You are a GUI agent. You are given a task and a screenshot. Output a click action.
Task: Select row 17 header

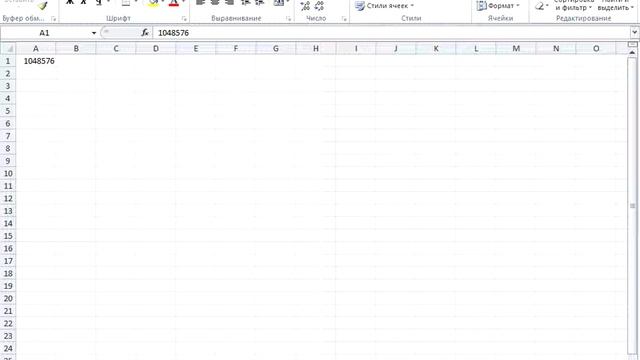[x=8, y=261]
